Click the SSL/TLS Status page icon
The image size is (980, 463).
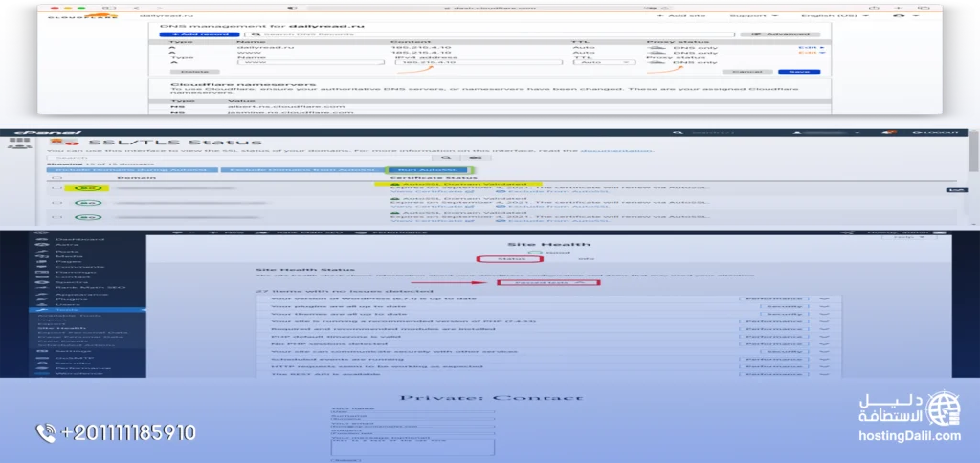pos(64,143)
